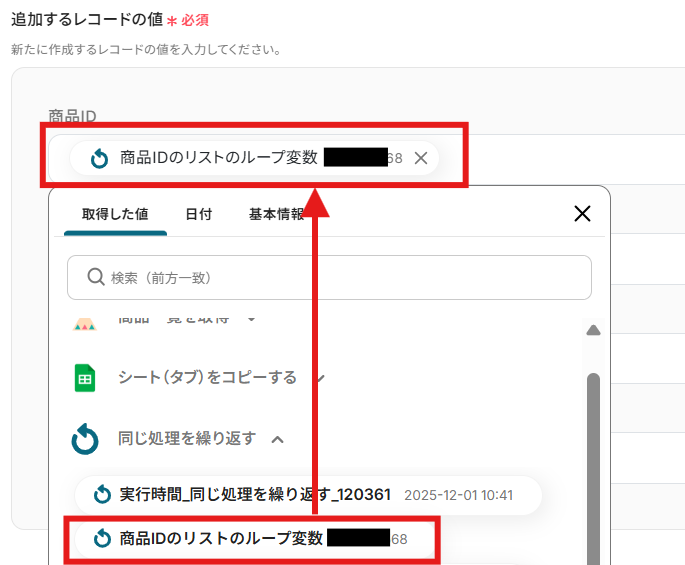Open the 基本情報 tab

coord(277,214)
